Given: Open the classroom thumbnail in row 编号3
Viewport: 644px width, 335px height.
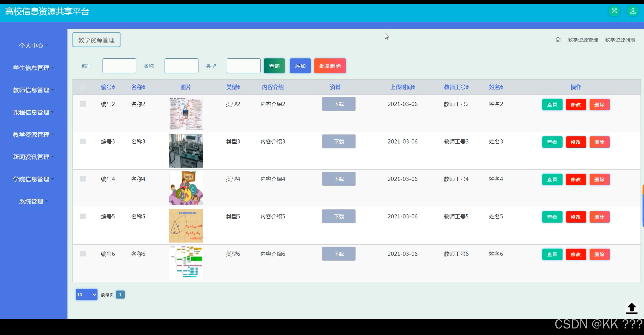Looking at the screenshot, I should (x=186, y=151).
